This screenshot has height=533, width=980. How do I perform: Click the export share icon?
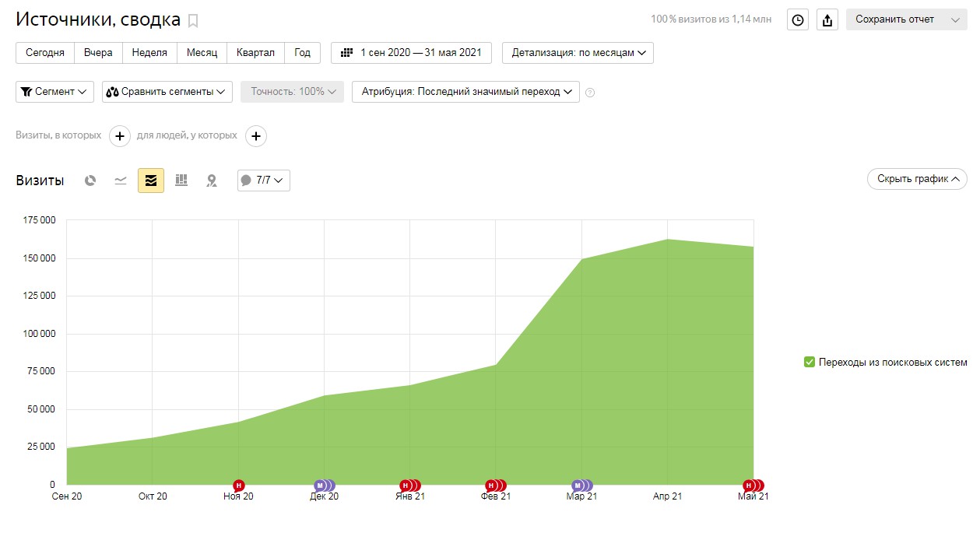pos(827,19)
